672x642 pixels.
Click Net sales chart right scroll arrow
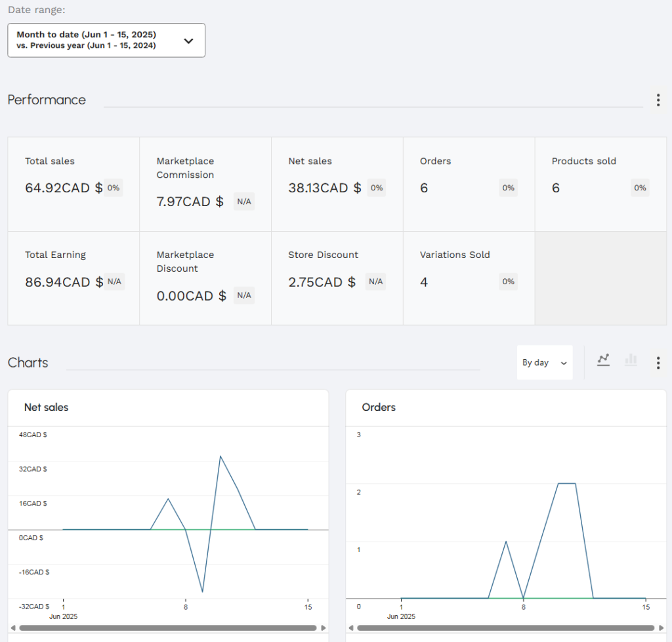tap(323, 628)
